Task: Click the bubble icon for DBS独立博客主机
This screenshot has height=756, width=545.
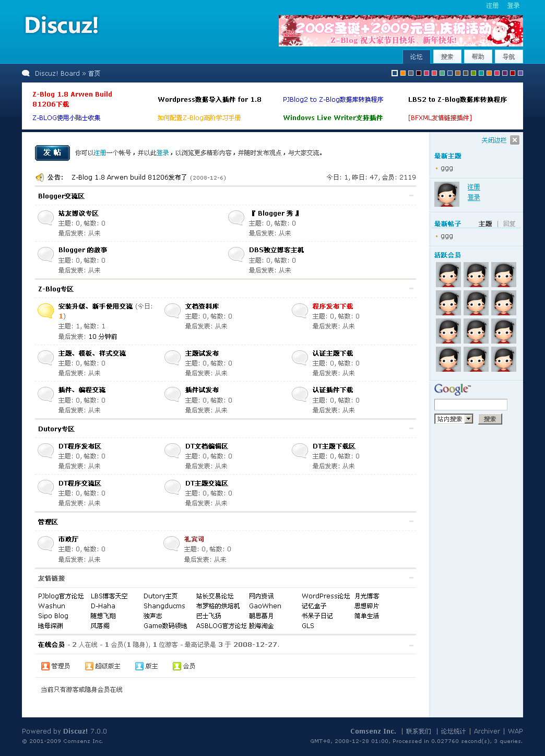Action: (x=236, y=254)
